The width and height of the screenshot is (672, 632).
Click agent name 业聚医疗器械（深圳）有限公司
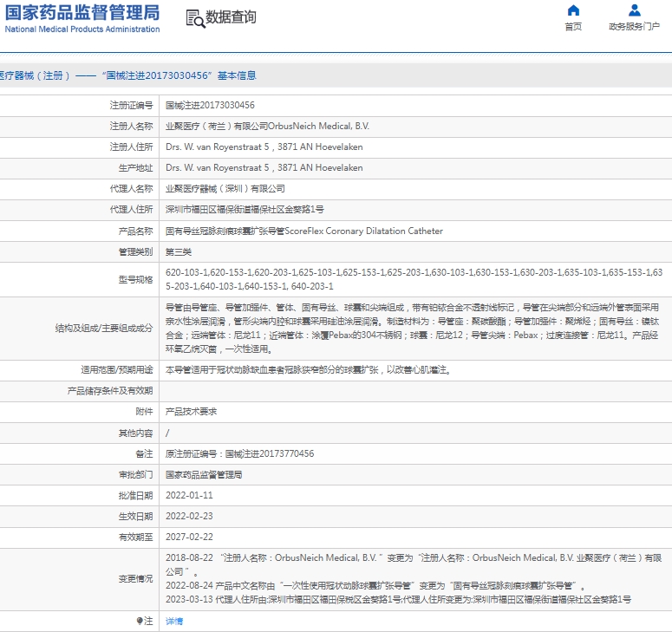coord(225,189)
